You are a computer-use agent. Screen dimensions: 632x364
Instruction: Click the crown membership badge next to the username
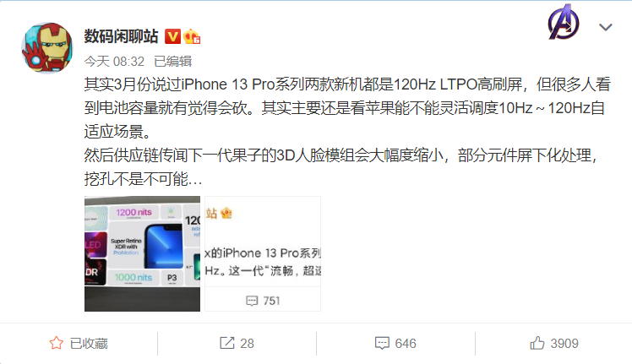tap(192, 36)
